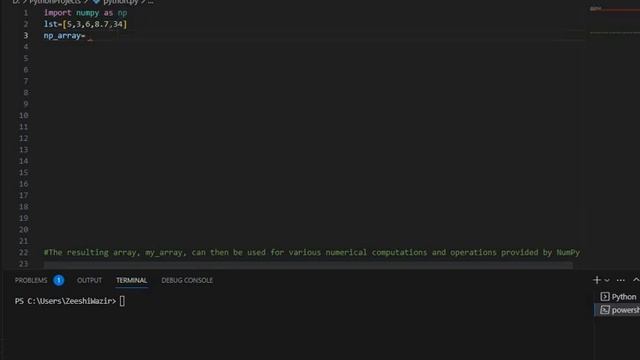The image size is (640, 360).
Task: Click the comment on line 22
Action: point(312,252)
